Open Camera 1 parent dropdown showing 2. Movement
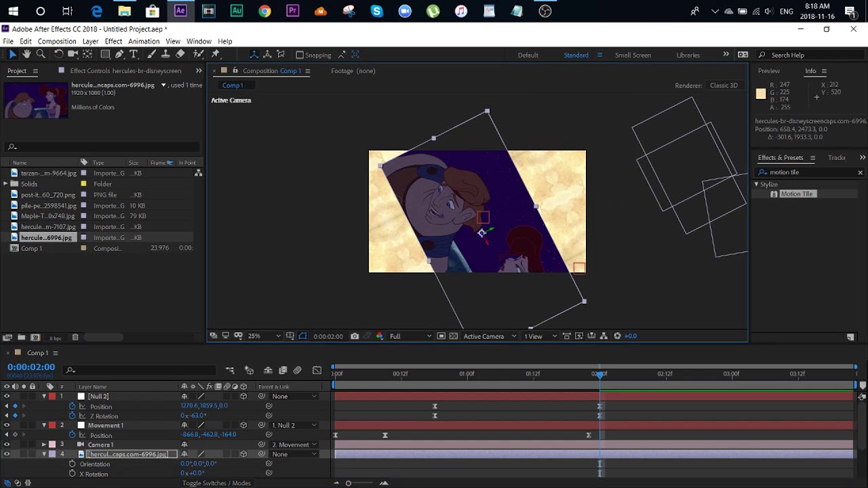The height and width of the screenshot is (488, 868). coord(294,445)
